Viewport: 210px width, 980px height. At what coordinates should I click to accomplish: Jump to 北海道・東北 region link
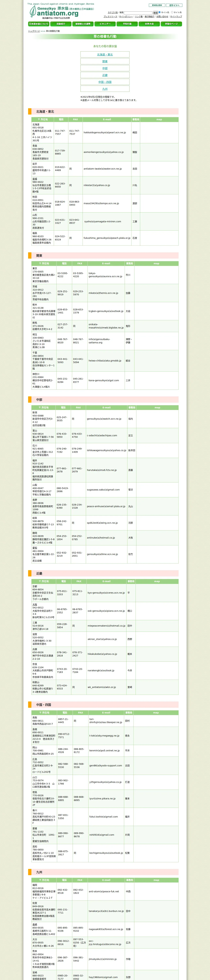tap(105, 54)
